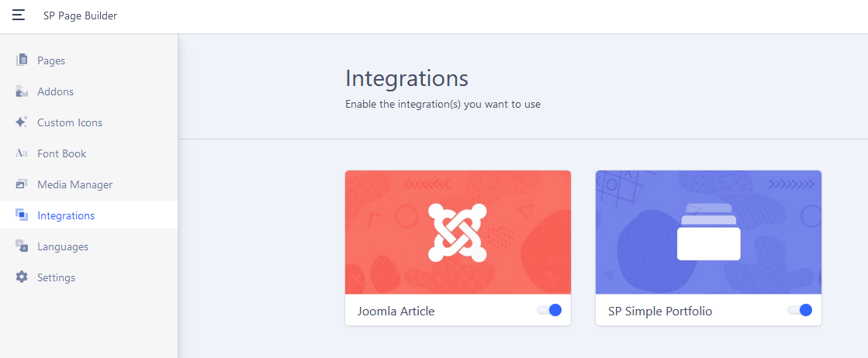The width and height of the screenshot is (868, 358).
Task: Open the Pages menu item
Action: (51, 60)
